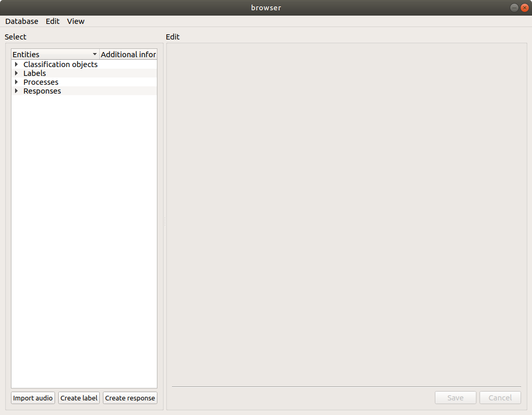The height and width of the screenshot is (415, 532).
Task: Open the View menu
Action: pos(75,21)
